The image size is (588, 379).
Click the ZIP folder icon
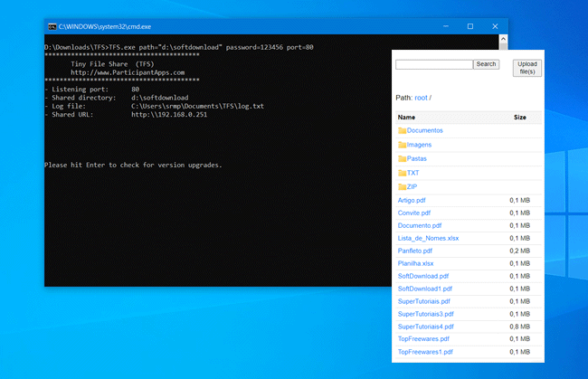(x=403, y=187)
